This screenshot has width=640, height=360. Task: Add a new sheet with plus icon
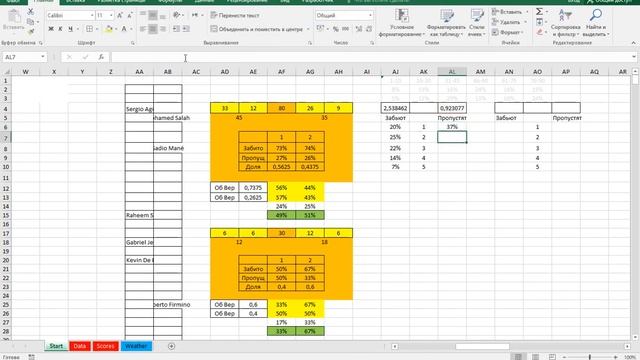tap(171, 346)
